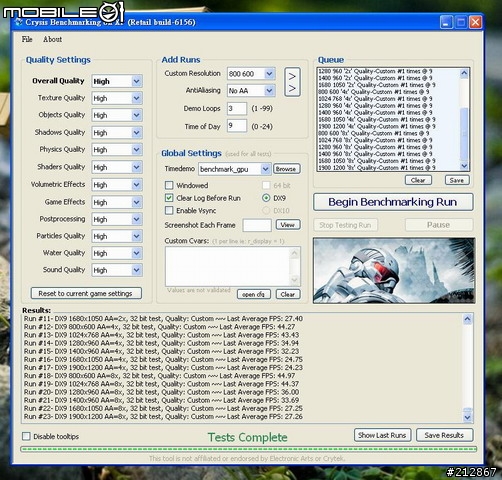Toggle the Windowed checkbox
The height and width of the screenshot is (480, 502).
(169, 185)
